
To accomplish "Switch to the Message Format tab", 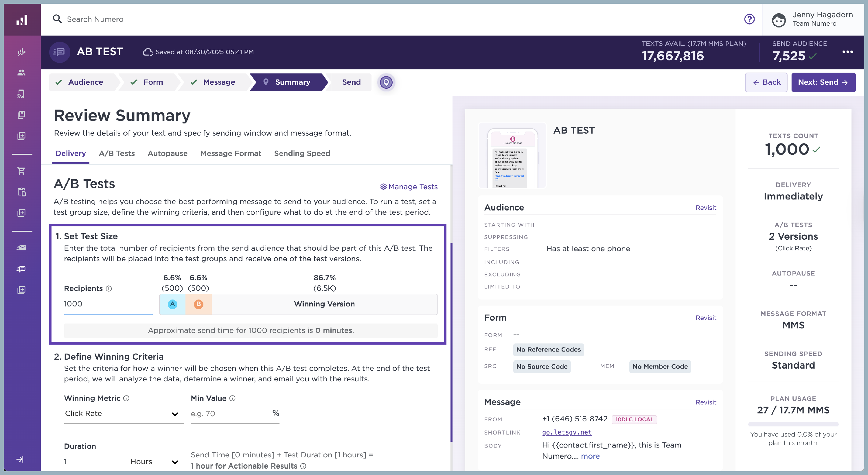I will tap(231, 153).
